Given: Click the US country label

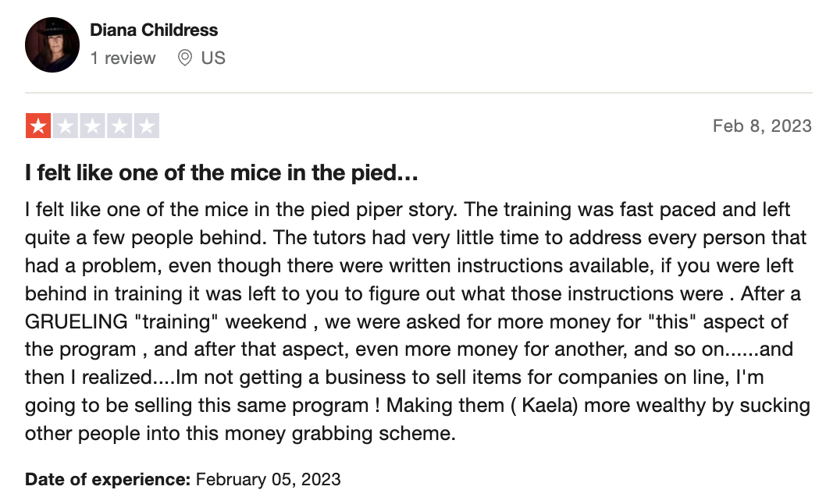Looking at the screenshot, I should pyautogui.click(x=213, y=58).
